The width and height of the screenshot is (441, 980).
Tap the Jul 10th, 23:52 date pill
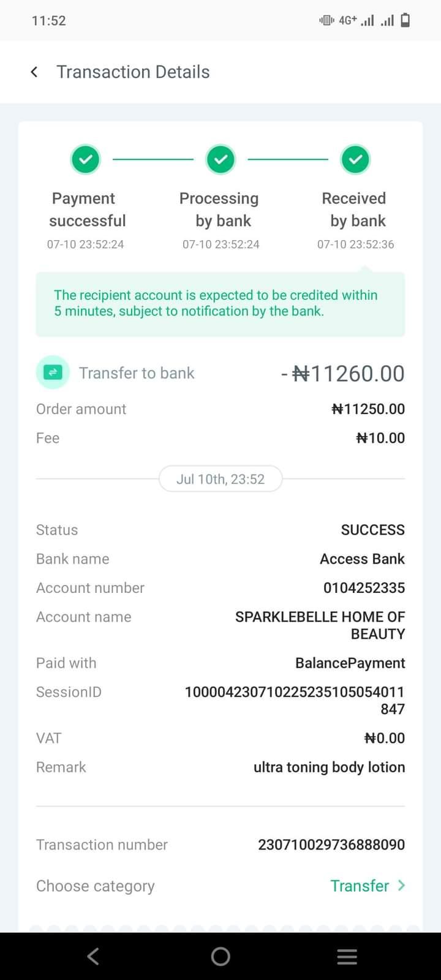[221, 479]
